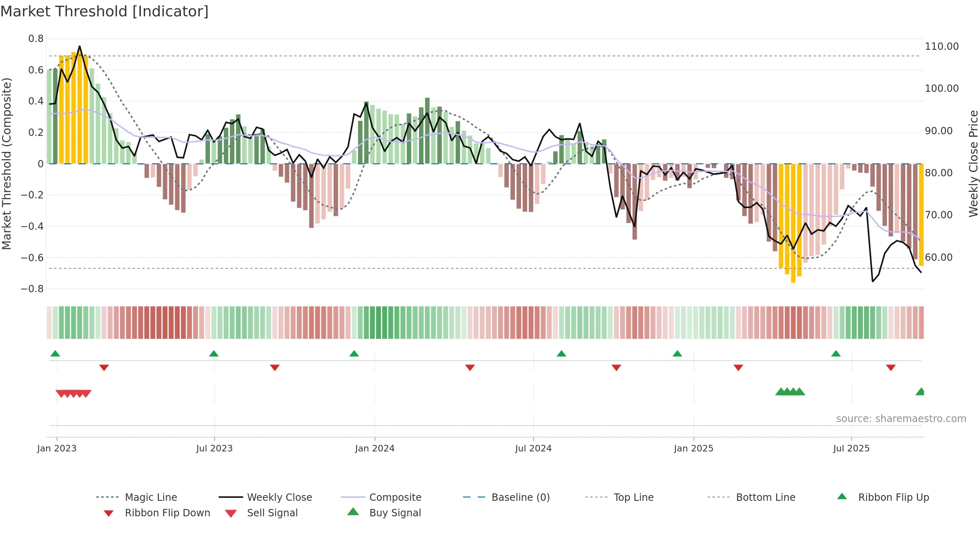Toggle the Bottom Line legend entry
The width and height of the screenshot is (980, 551).
(751, 497)
